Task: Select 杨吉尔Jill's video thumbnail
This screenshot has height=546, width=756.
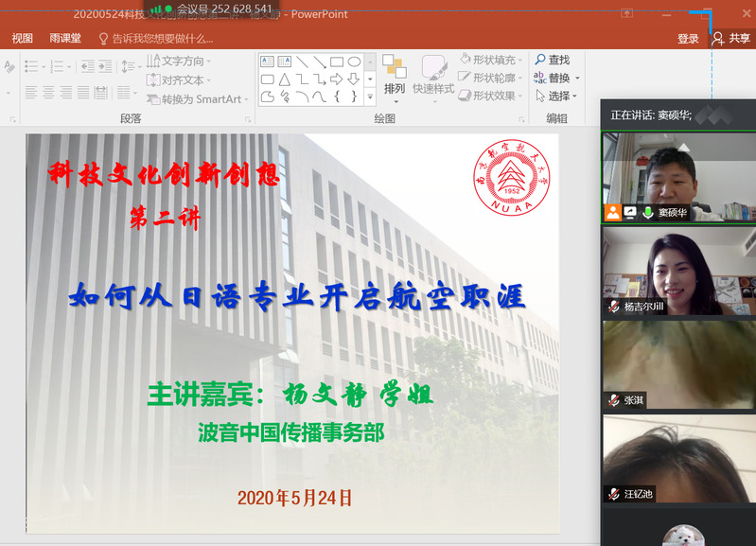Action: click(x=678, y=271)
